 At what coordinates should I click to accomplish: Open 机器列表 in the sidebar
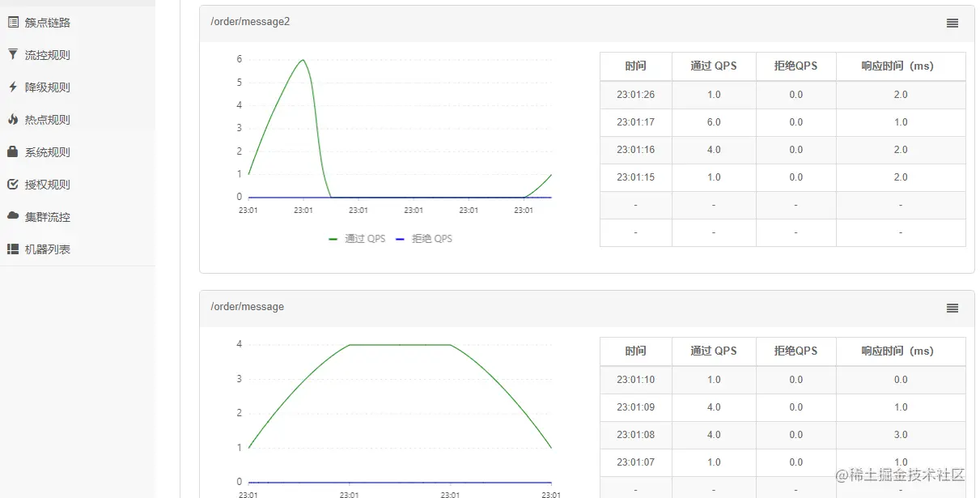[x=47, y=249]
